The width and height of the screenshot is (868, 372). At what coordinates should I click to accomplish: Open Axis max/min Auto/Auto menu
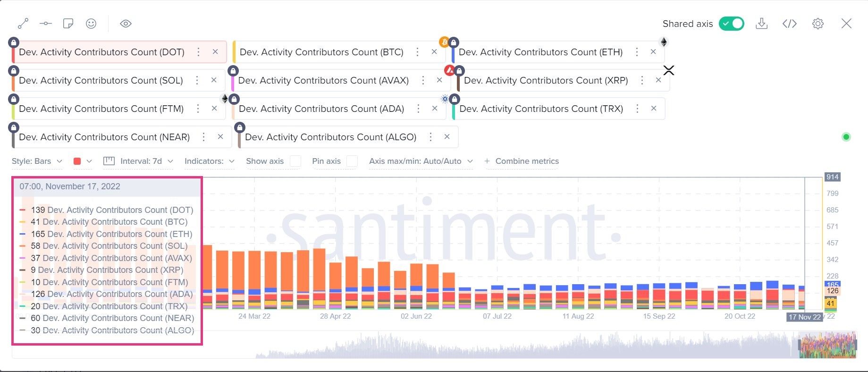pos(421,161)
